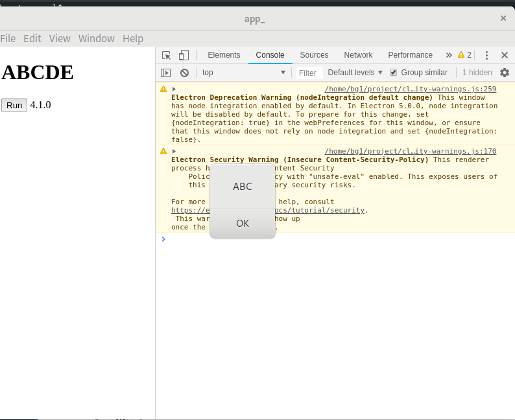
Task: Click the 4.1.0 version text
Action: click(40, 105)
